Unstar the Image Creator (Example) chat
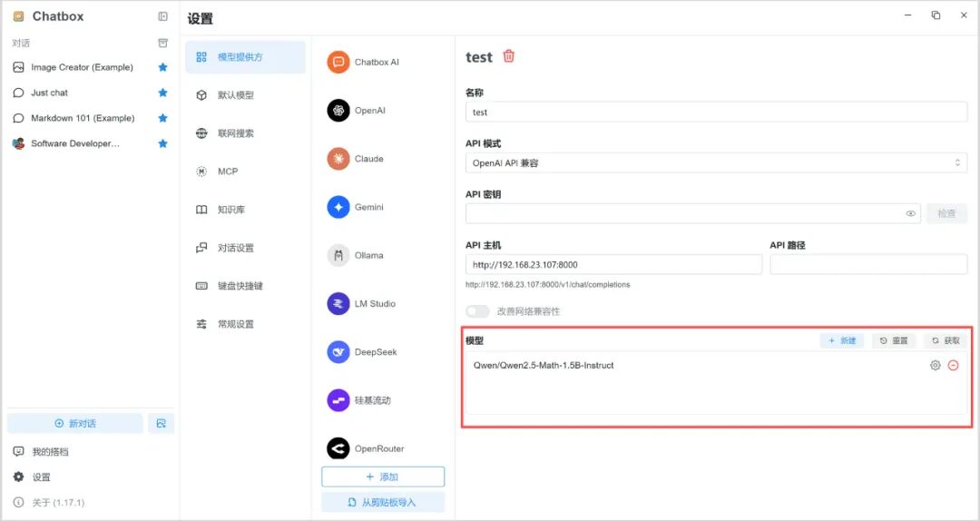Screen dimensions: 980x521 162,67
